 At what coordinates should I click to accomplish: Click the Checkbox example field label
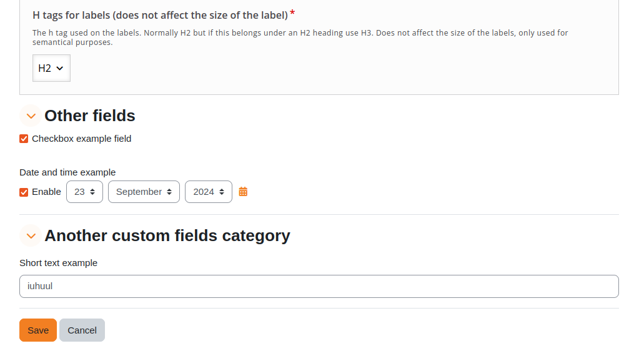82,139
